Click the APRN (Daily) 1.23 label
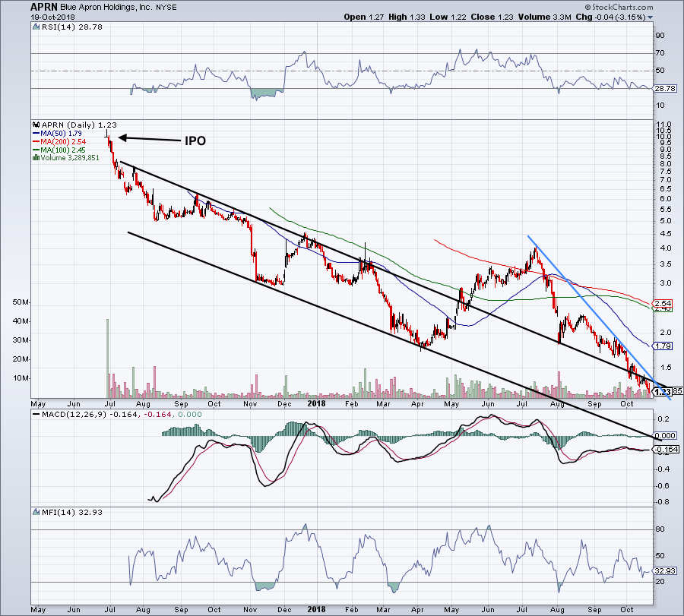Screen dimensions: 684x616 pyautogui.click(x=79, y=125)
